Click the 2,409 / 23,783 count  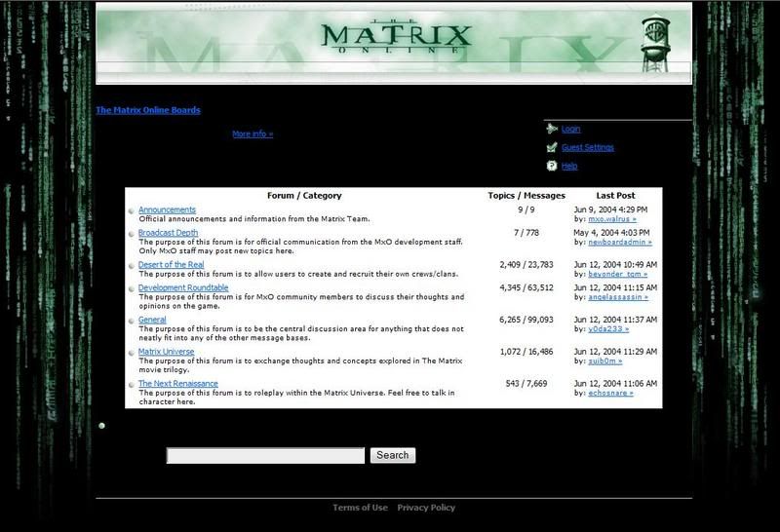pos(526,264)
